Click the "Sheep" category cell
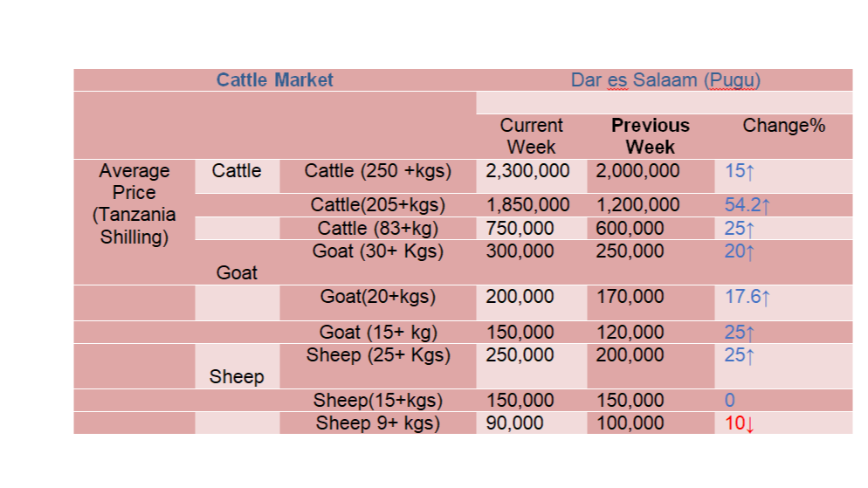Viewport: 868px width, 488px height. point(237,377)
